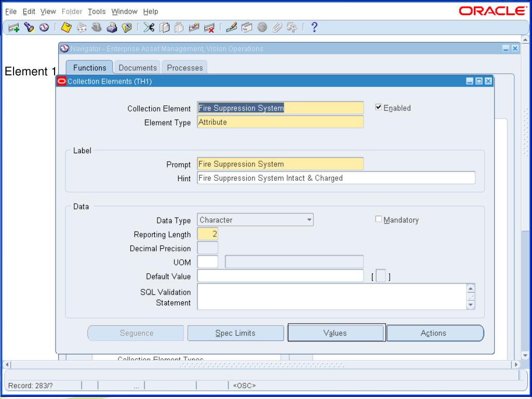Click the Oracle icon in Collection Elements title bar
The image size is (532, 399).
click(62, 82)
